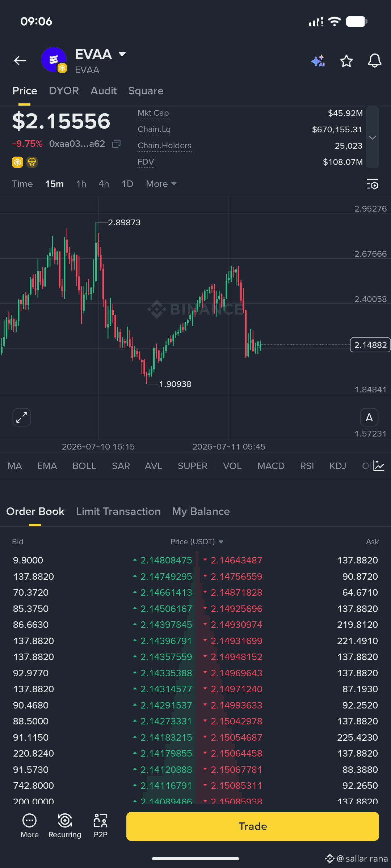391x868 pixels.
Task: Select the Order Book tab
Action: tap(35, 511)
